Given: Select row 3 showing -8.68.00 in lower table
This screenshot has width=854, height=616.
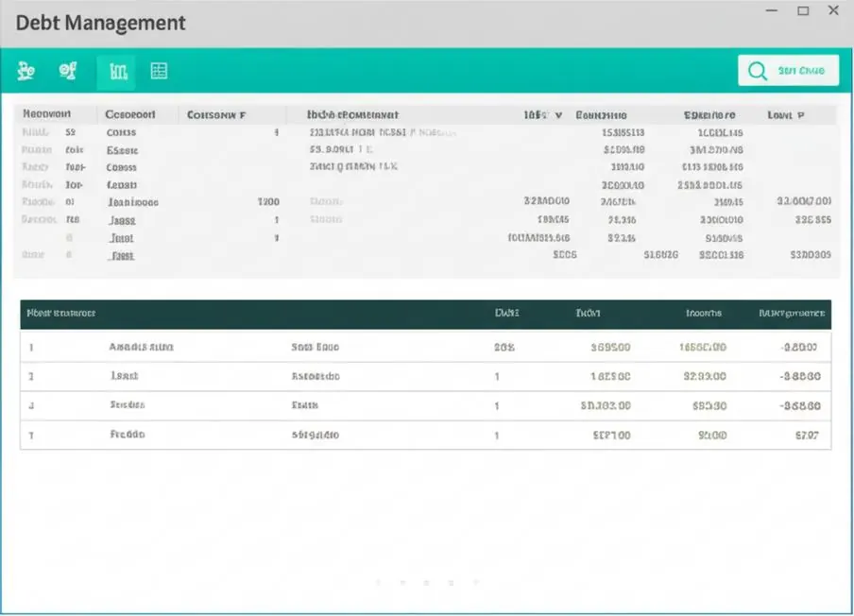Looking at the screenshot, I should point(426,405).
